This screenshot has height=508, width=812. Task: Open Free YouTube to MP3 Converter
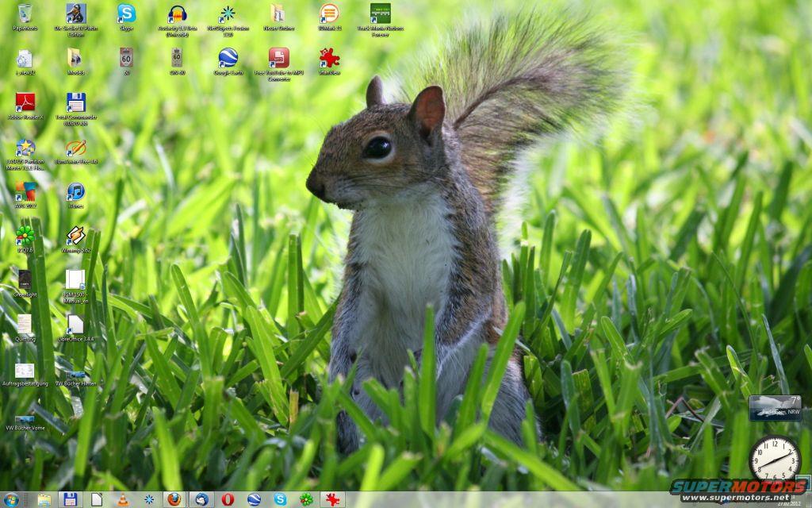click(278, 58)
